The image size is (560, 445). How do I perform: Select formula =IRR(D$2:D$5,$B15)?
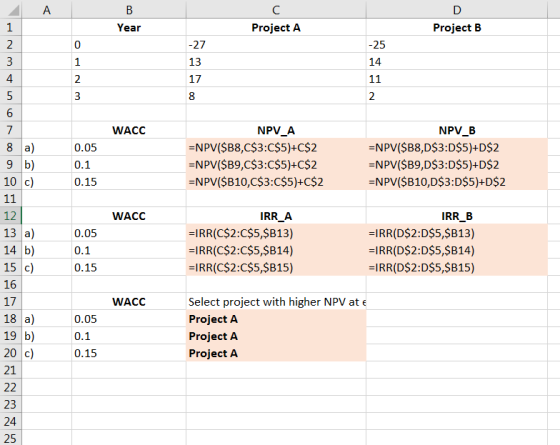coord(457,268)
